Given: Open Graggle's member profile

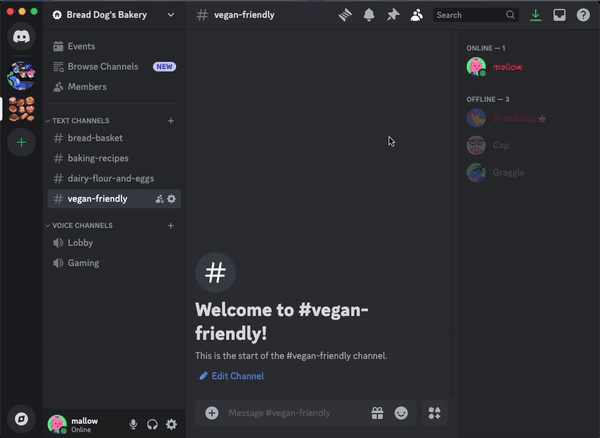Looking at the screenshot, I should coord(528,173).
